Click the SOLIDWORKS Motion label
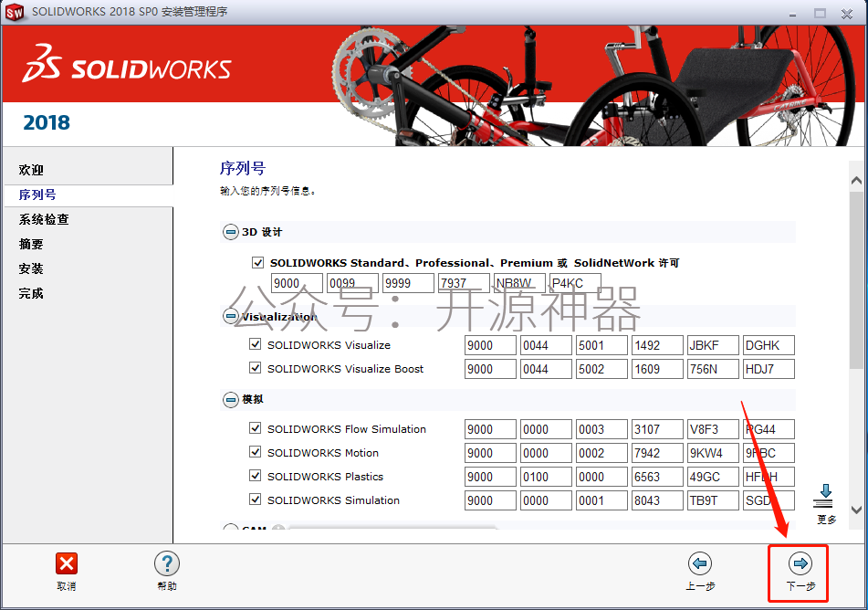The width and height of the screenshot is (868, 610). click(323, 453)
